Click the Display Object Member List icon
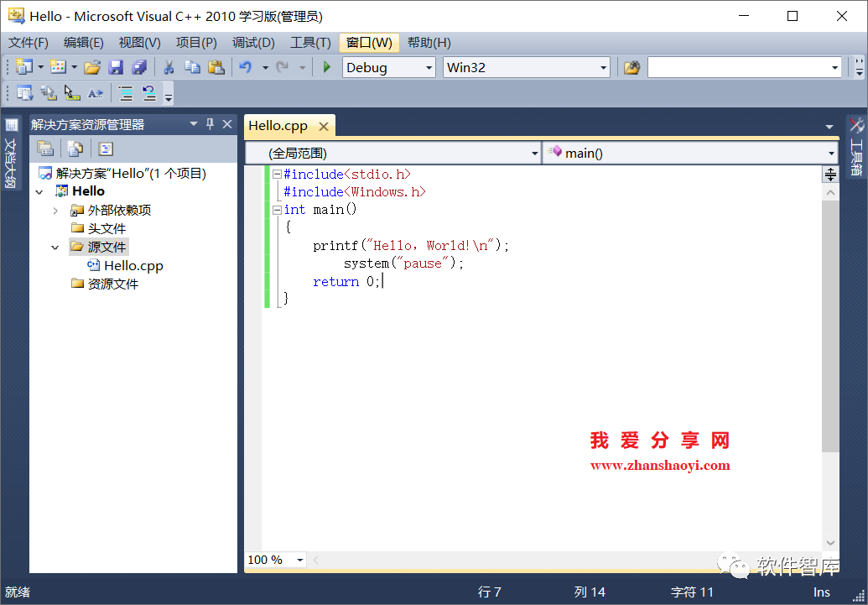 [x=24, y=93]
